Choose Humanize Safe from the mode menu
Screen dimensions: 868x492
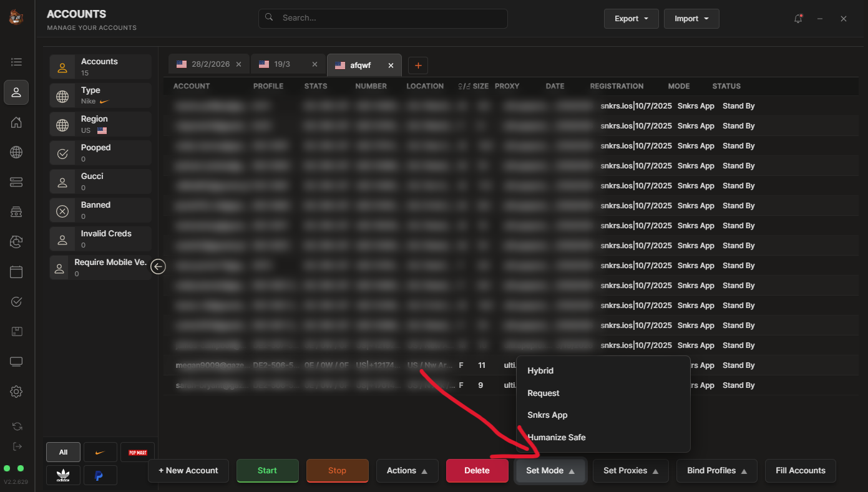coord(557,437)
